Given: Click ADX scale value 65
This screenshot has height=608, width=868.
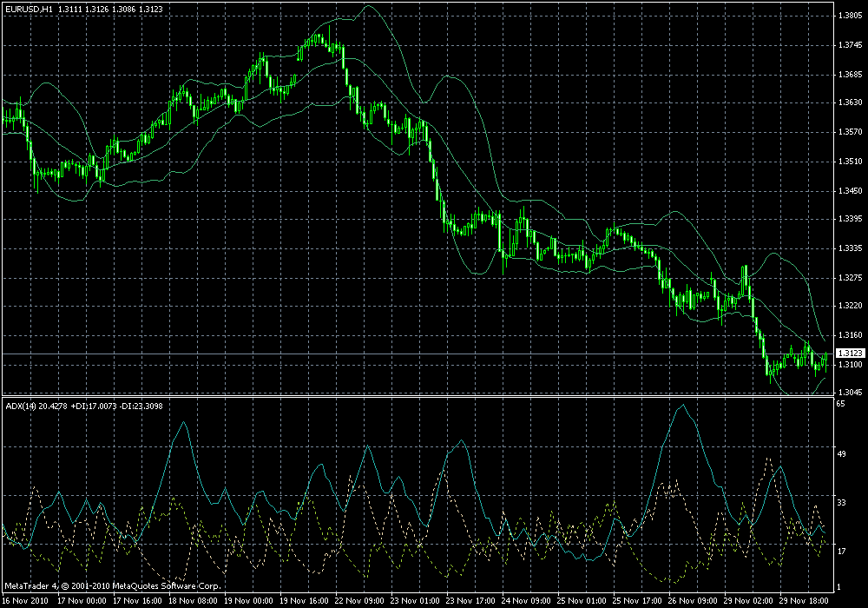Looking at the screenshot, I should pyautogui.click(x=841, y=404).
